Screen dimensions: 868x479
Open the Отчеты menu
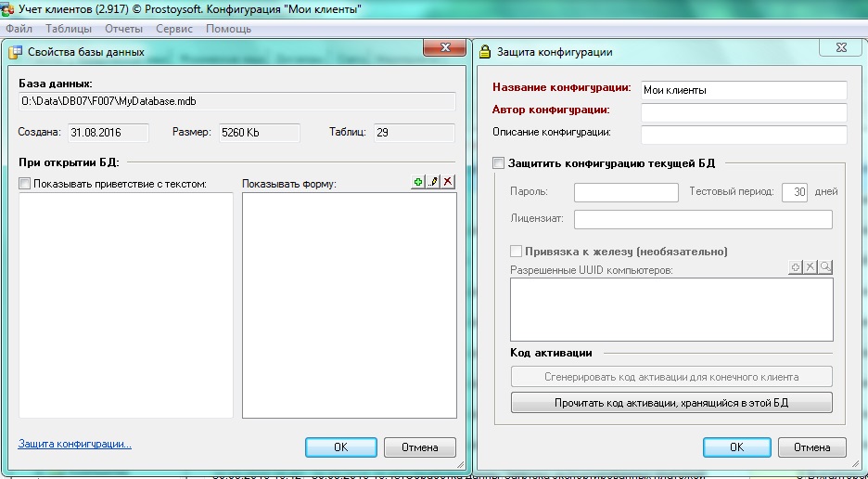(124, 29)
